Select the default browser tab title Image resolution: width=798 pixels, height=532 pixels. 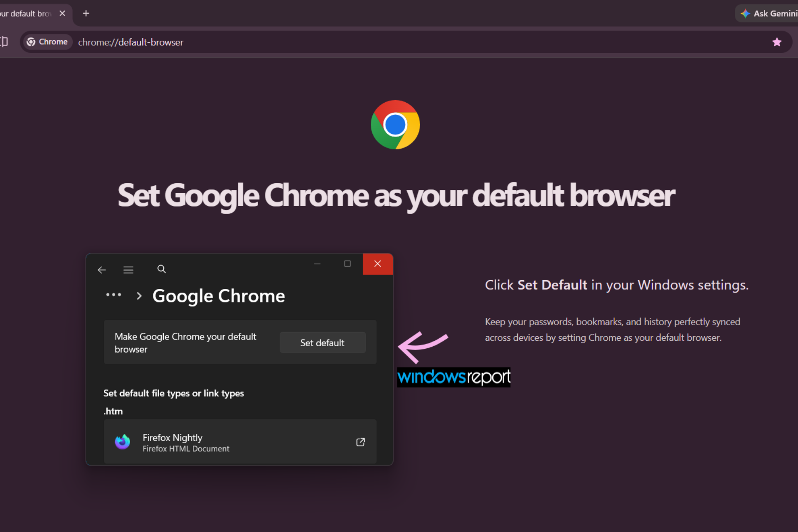(x=26, y=14)
